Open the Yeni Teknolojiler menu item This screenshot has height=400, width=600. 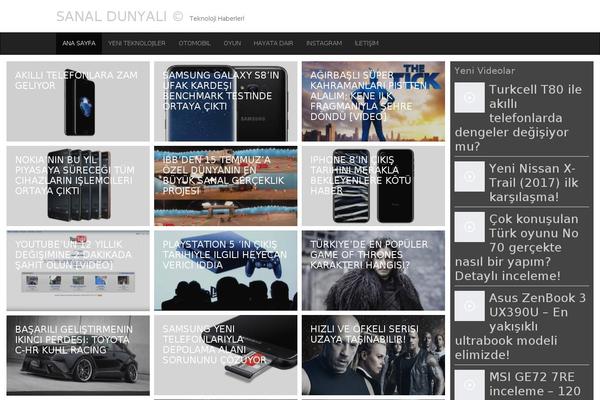(137, 43)
